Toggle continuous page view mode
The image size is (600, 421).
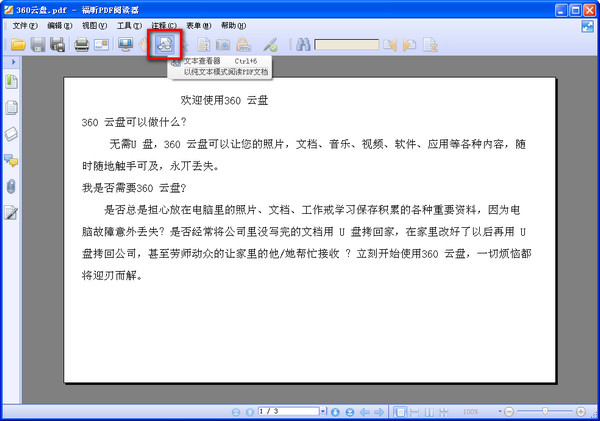click(414, 412)
